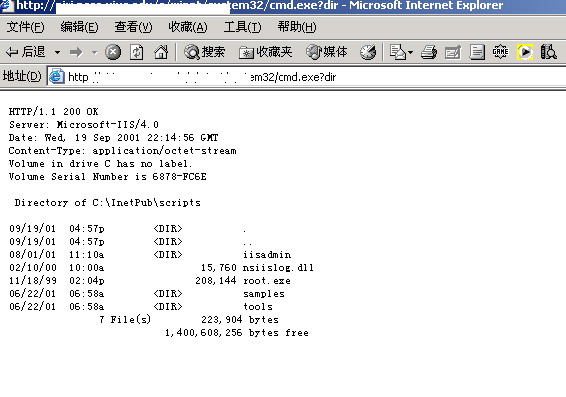The width and height of the screenshot is (566, 397).
Task: Click the Content-Type header line
Action: tap(122, 150)
